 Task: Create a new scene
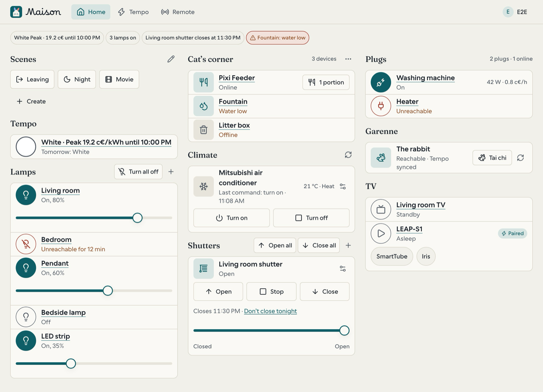coord(31,101)
